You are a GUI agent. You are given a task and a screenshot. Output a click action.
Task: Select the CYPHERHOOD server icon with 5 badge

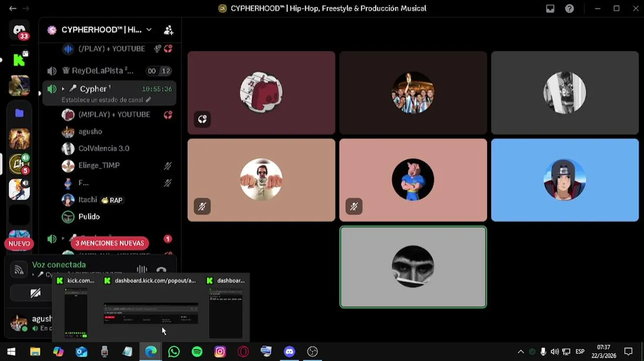point(20,164)
